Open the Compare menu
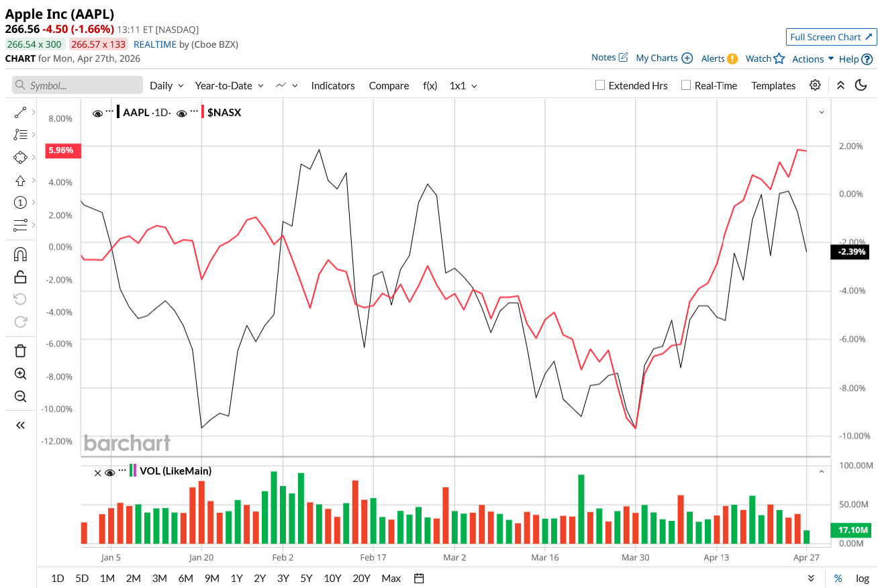Image resolution: width=878 pixels, height=588 pixels. click(389, 85)
